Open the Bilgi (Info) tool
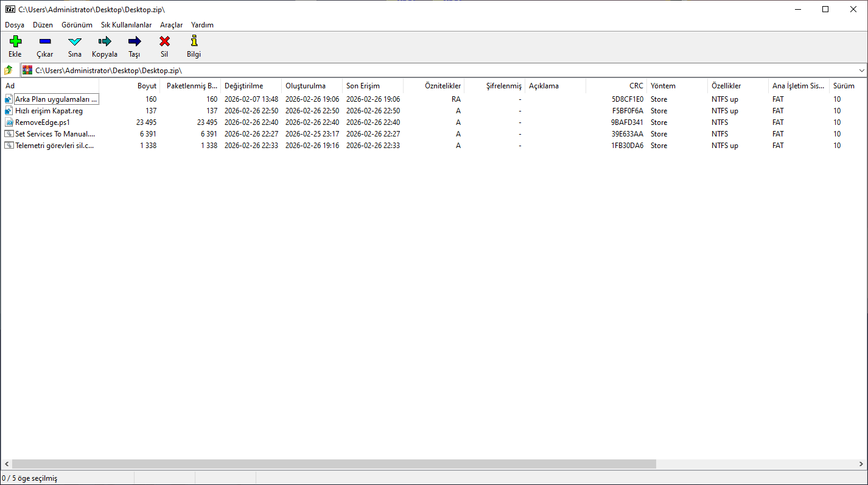The image size is (868, 485). [x=194, y=41]
